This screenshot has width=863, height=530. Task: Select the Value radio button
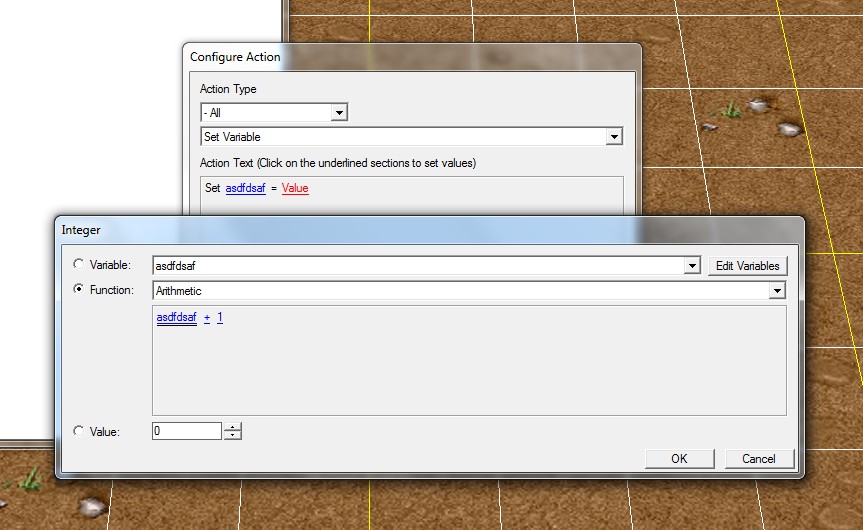(79, 431)
